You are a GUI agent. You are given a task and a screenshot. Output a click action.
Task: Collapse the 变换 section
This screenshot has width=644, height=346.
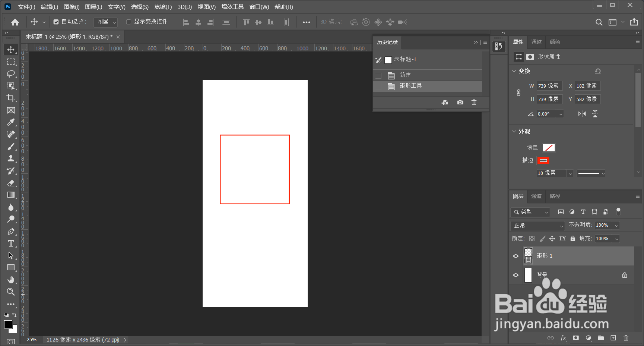coord(514,71)
